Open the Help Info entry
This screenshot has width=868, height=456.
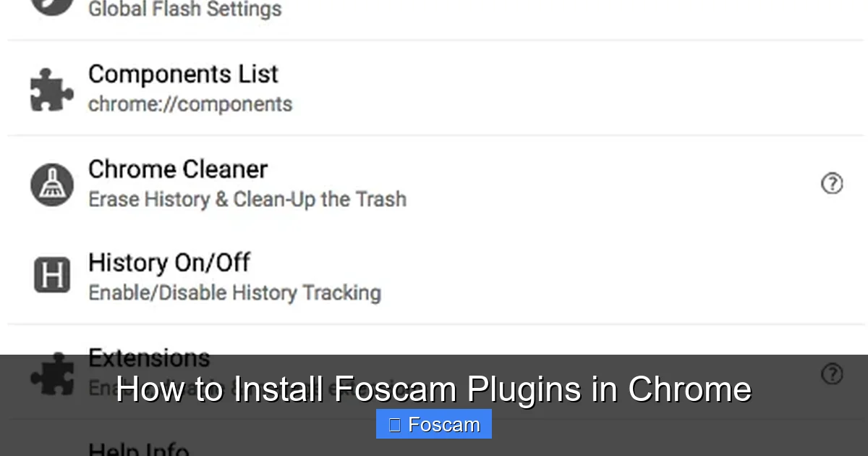pos(137,449)
